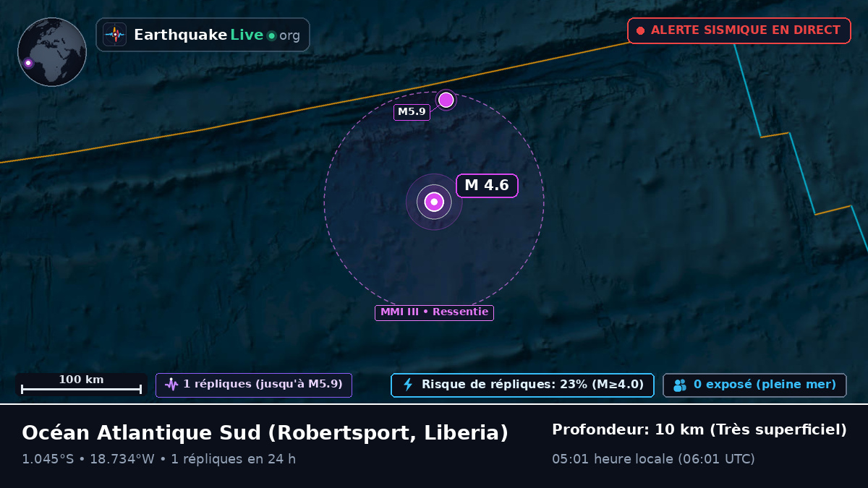Click the coordinates 1.045°S • 18.734°W line
Viewport: 868px width, 488px height.
(x=158, y=459)
